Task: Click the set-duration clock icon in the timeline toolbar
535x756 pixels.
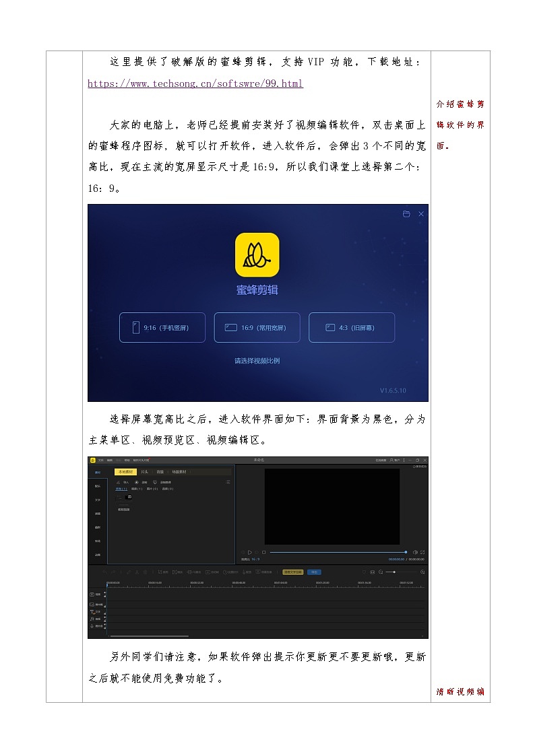Action: coord(225,572)
